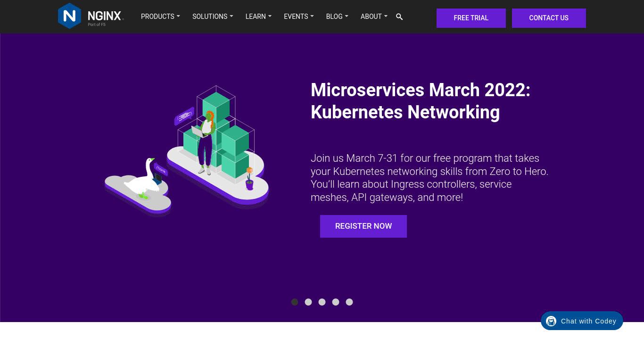Click the NGINX hexagon logo
The height and width of the screenshot is (348, 644).
point(69,16)
